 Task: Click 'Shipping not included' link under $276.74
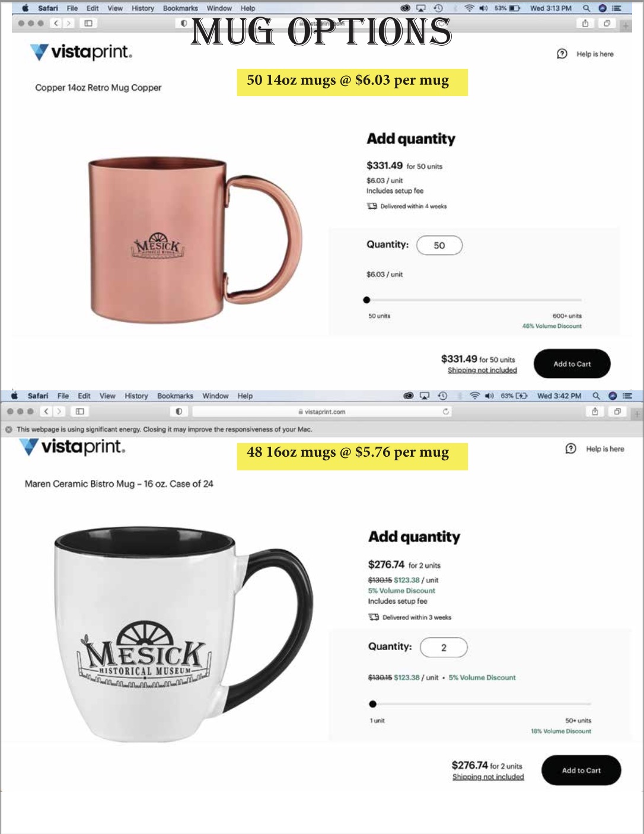click(x=488, y=777)
